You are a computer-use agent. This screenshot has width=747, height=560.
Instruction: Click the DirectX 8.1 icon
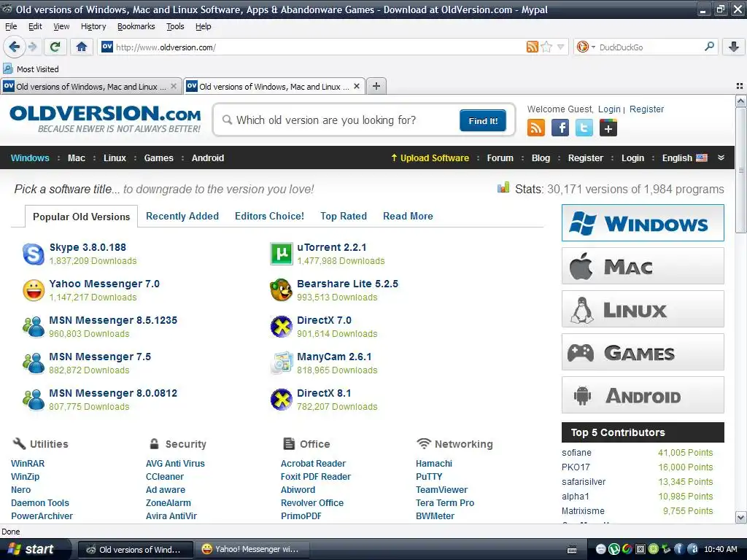click(281, 400)
